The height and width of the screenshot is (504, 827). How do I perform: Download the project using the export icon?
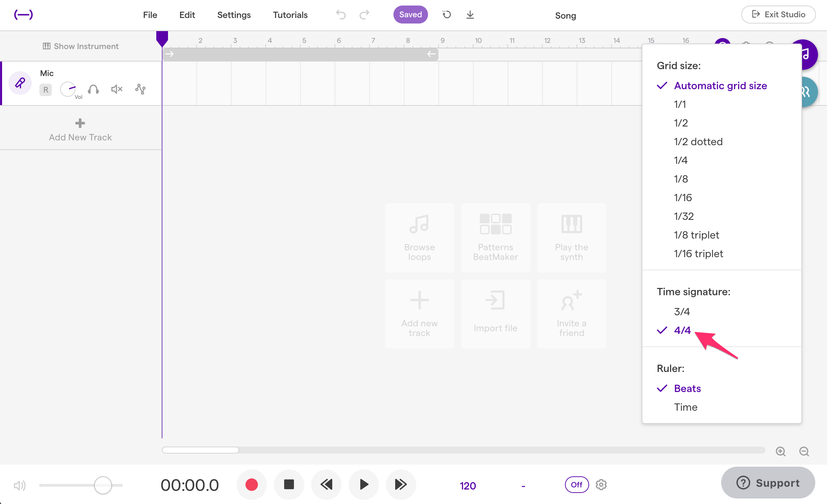pos(470,15)
